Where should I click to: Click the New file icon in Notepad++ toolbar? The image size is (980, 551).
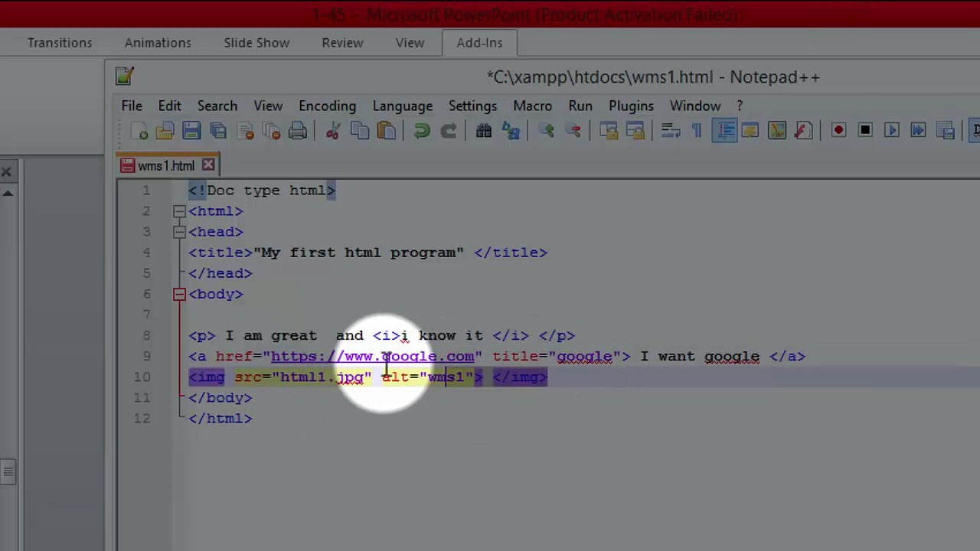pyautogui.click(x=139, y=131)
